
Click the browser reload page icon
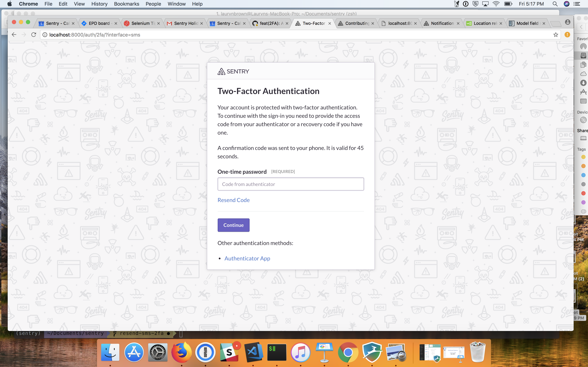tap(34, 35)
